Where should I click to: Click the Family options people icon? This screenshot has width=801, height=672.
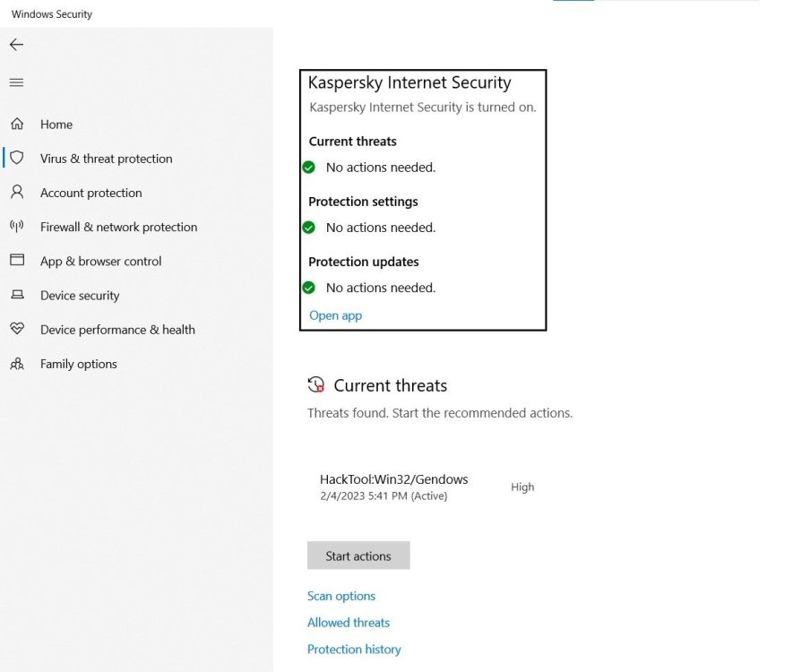[16, 364]
